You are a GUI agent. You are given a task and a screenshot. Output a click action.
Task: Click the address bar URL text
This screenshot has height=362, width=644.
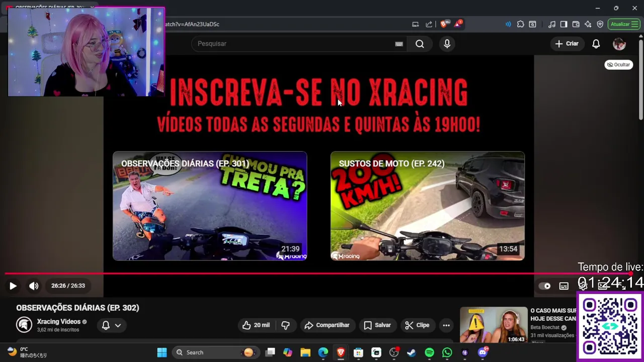point(192,24)
